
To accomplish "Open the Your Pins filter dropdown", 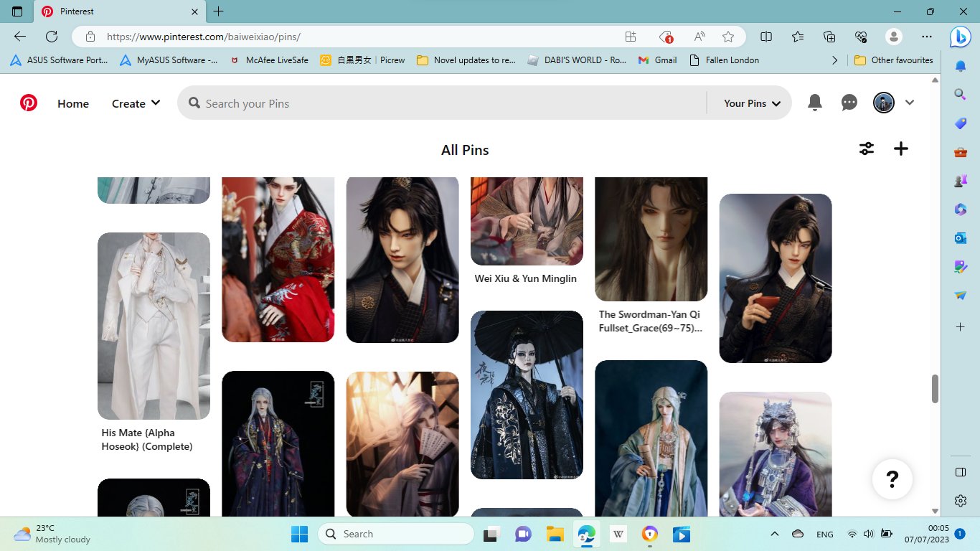I will tap(751, 103).
